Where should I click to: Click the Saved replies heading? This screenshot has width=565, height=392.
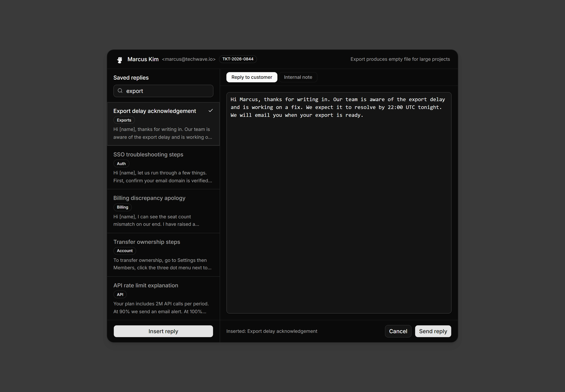(131, 78)
